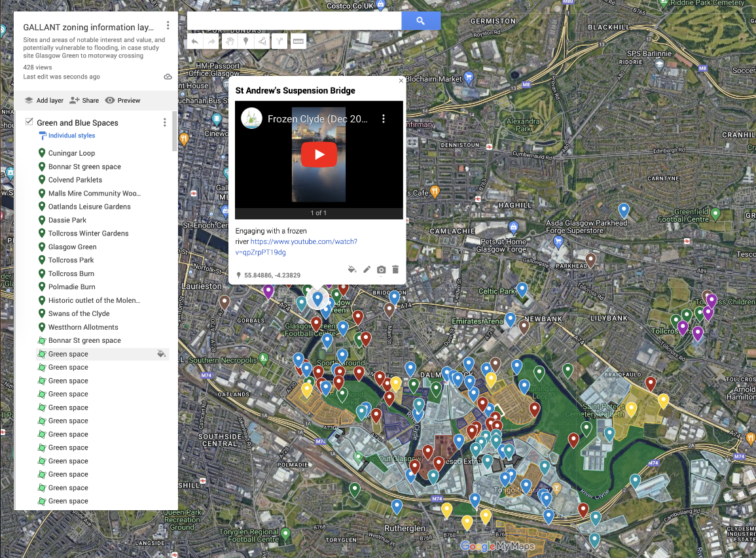Viewport: 756px width, 558px height.
Task: Click the layer list scrollbar
Action: point(175,131)
